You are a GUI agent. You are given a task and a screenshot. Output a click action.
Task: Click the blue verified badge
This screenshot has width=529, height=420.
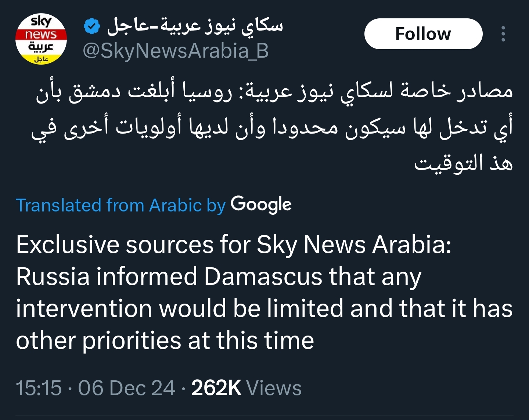(x=91, y=26)
